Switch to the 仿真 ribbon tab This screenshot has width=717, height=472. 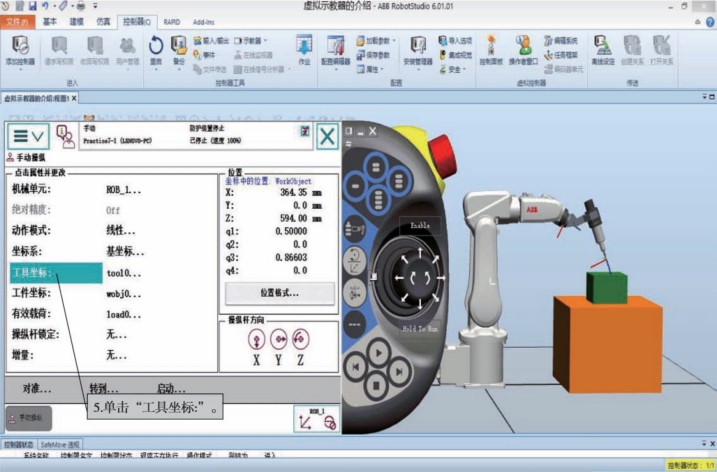(x=103, y=21)
